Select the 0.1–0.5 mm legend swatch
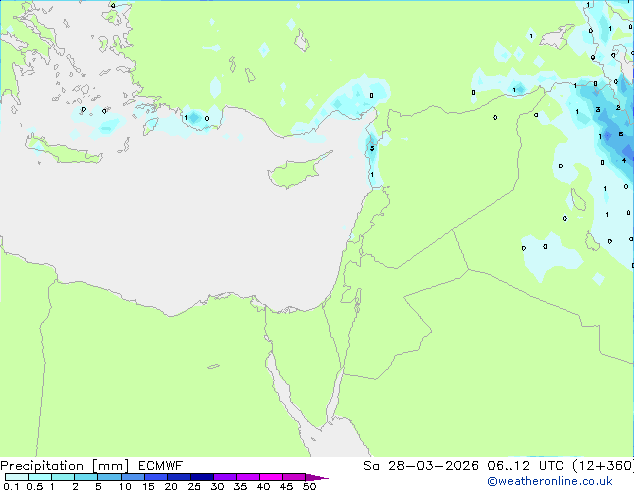Screen dimensions: 634x490 [17, 477]
